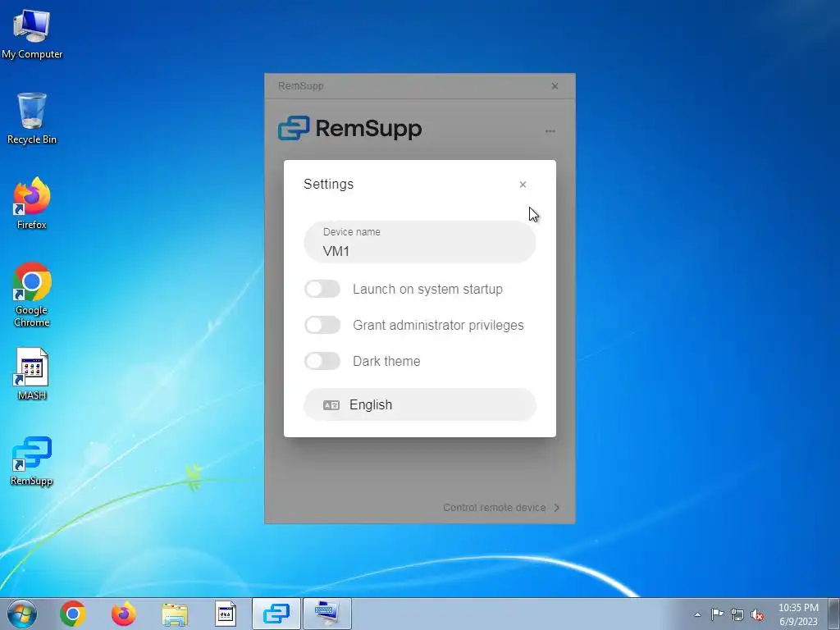Click the on-screen keyboard taskbar icon
Screen dimensions: 840x630
tap(327, 614)
